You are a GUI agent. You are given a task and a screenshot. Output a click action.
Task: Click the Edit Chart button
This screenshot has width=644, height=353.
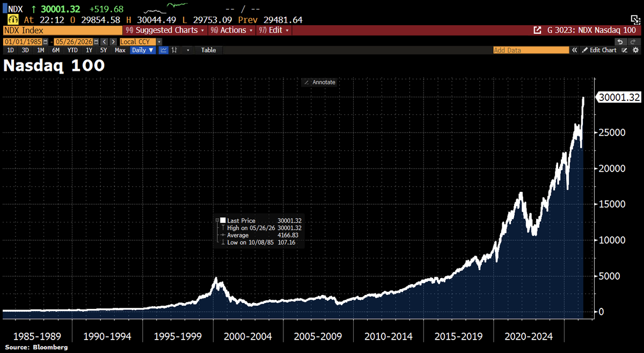pos(599,50)
